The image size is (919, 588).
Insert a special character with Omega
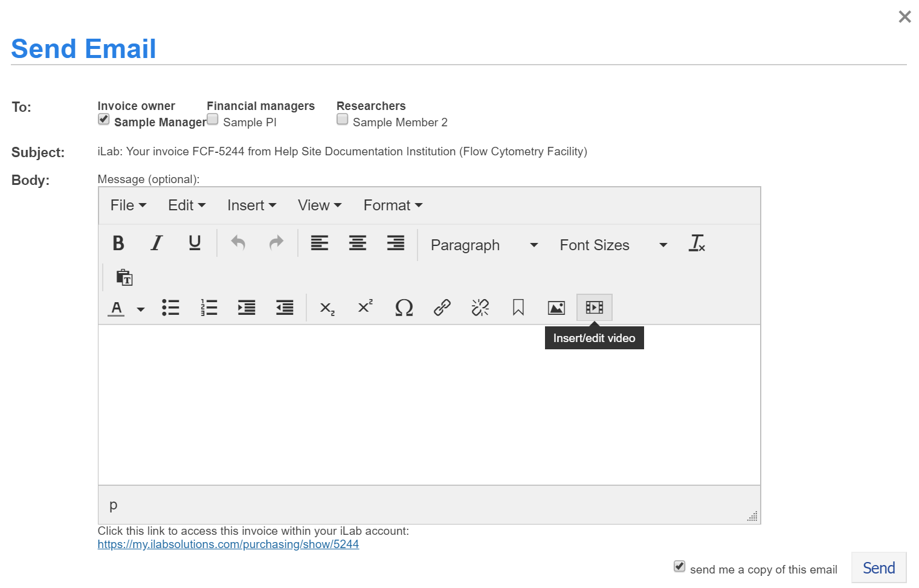(404, 308)
